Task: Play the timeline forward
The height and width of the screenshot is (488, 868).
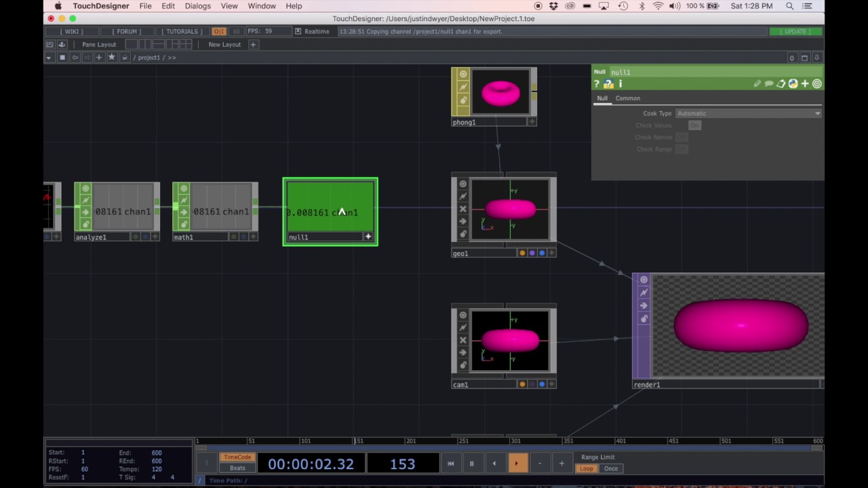Action: [x=517, y=464]
